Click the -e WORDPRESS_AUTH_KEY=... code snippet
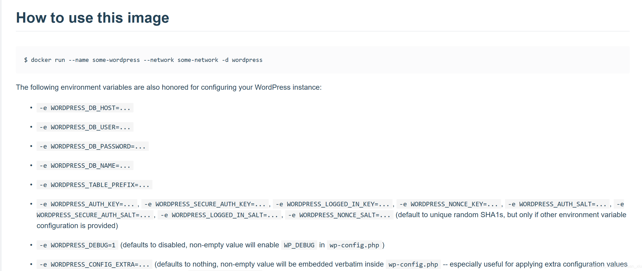Image resolution: width=644 pixels, height=271 pixels. click(x=87, y=204)
